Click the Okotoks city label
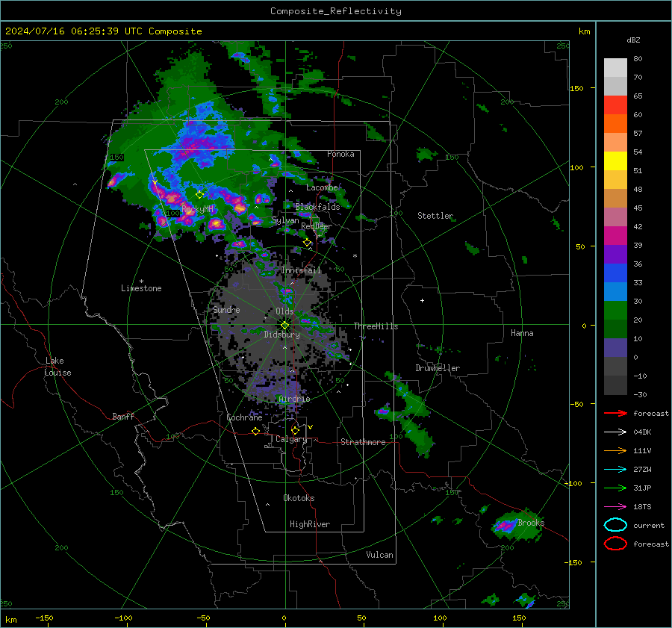This screenshot has height=628, width=672. tap(299, 498)
